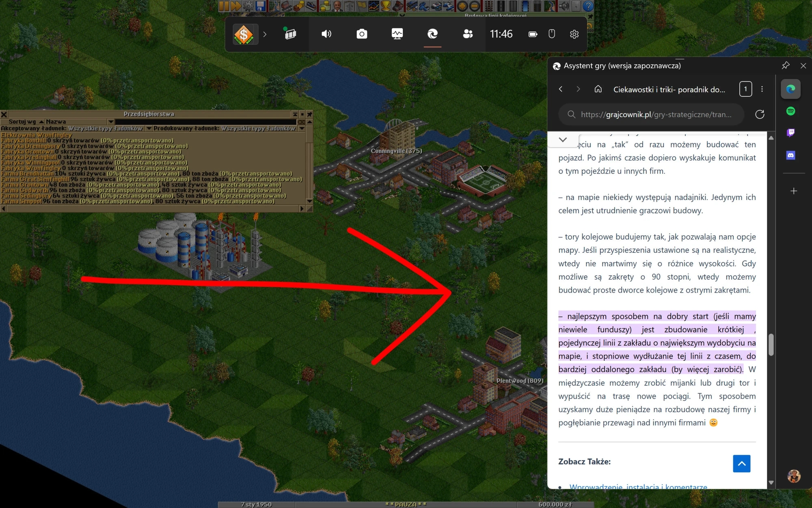Toggle sticky pin on Przedsiębiorstwa window
The height and width of the screenshot is (508, 812).
[x=309, y=114]
